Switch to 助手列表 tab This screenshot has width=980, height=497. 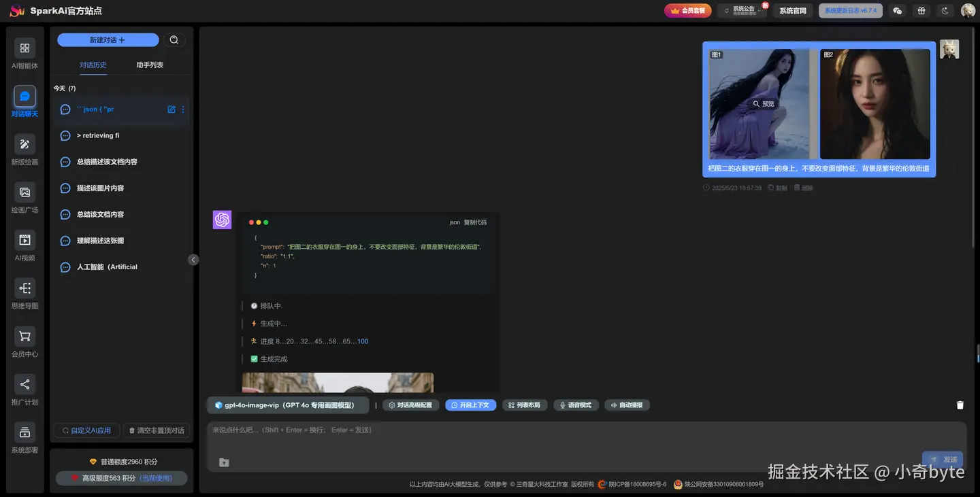click(x=150, y=65)
